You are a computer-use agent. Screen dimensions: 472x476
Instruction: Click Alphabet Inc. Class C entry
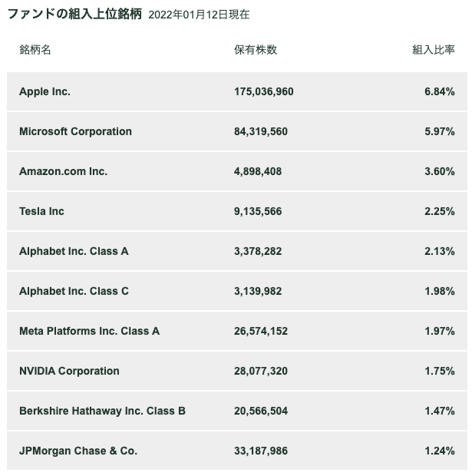(x=74, y=291)
